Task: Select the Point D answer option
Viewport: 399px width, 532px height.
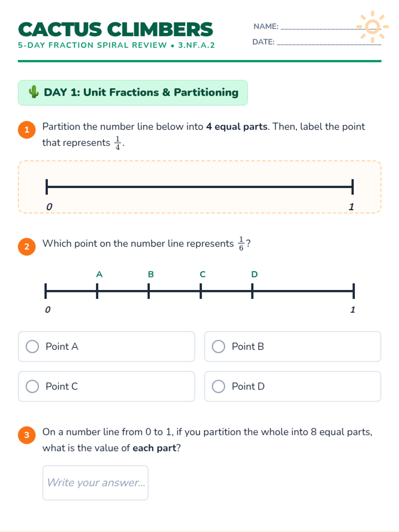Action: tap(218, 386)
